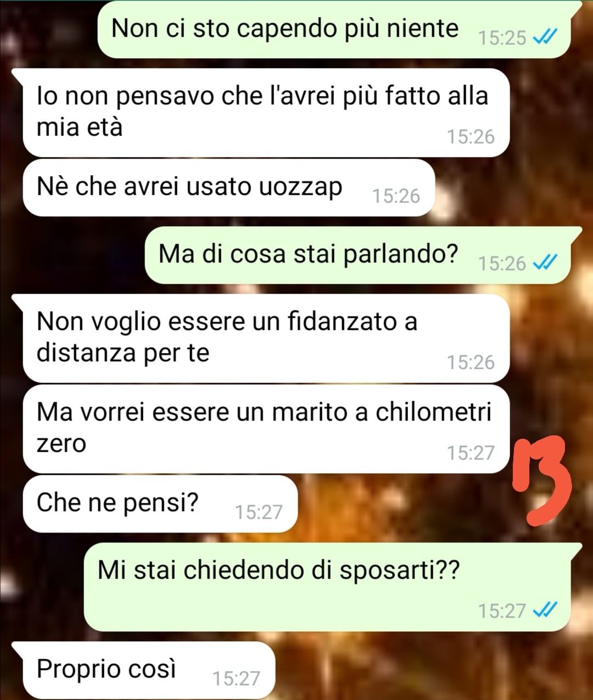Tap the double-check ticks on "Non ci sto capendo più niente"
The image size is (593, 700).
tap(546, 37)
